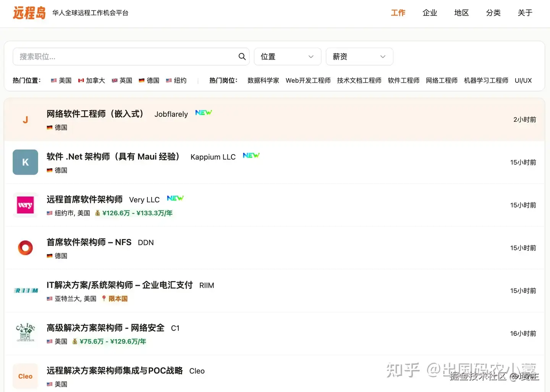This screenshot has height=392, width=550.
Task: Click the 2小时前 timestamp
Action: coord(525,119)
